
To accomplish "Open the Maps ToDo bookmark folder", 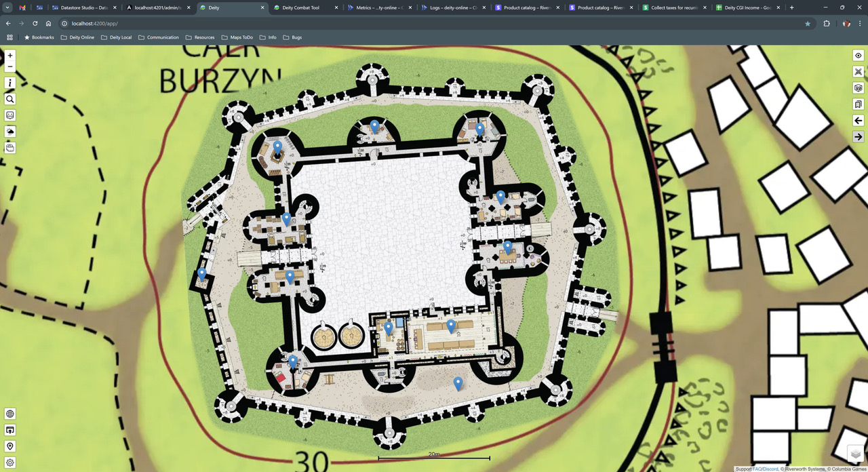I will [237, 37].
